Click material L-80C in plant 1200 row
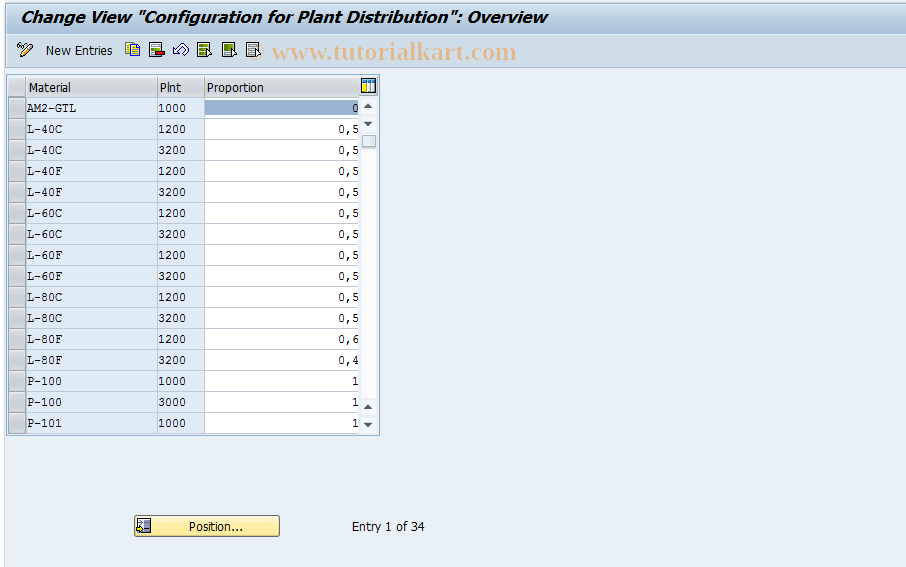 click(x=91, y=297)
